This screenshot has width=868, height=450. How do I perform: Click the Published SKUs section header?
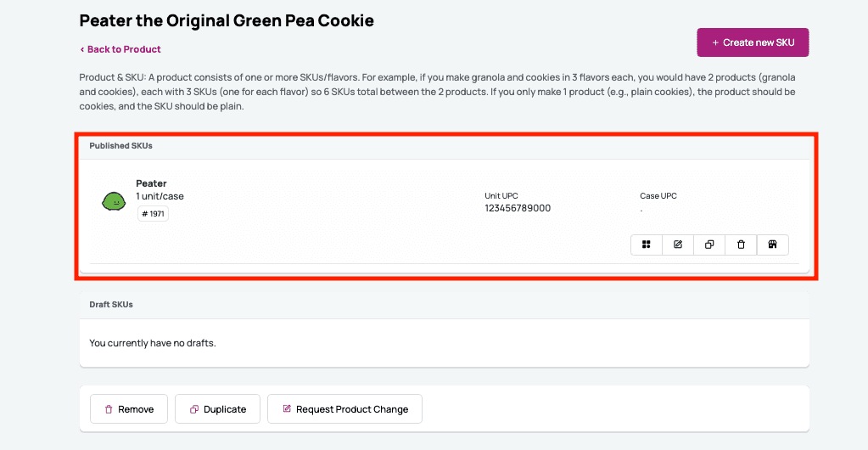point(121,146)
